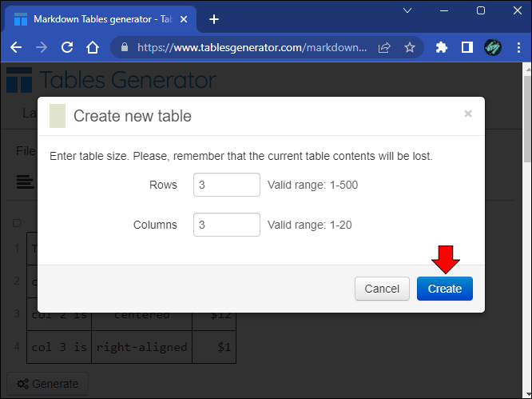This screenshot has height=399, width=532.
Task: Open Chrome's three-dot menu
Action: click(518, 47)
